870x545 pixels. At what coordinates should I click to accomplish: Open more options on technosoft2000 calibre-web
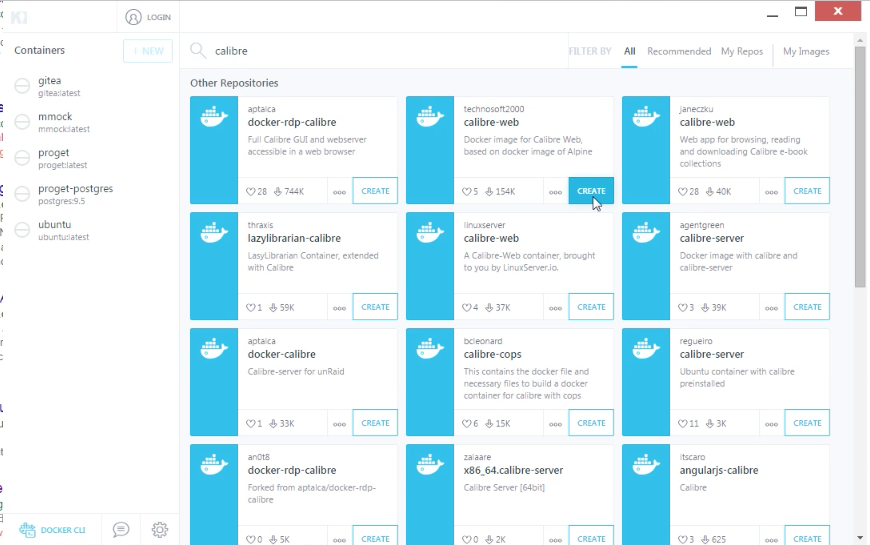(555, 192)
